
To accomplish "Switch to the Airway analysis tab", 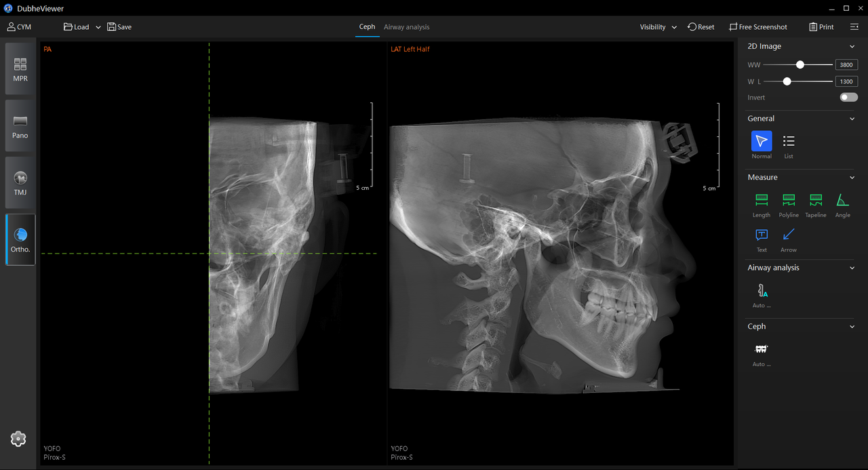I will click(406, 27).
